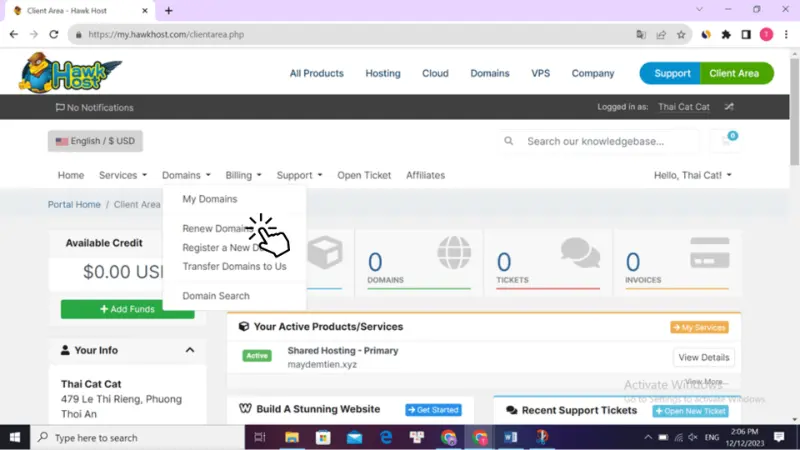Open the Chrome profile avatar

[766, 35]
